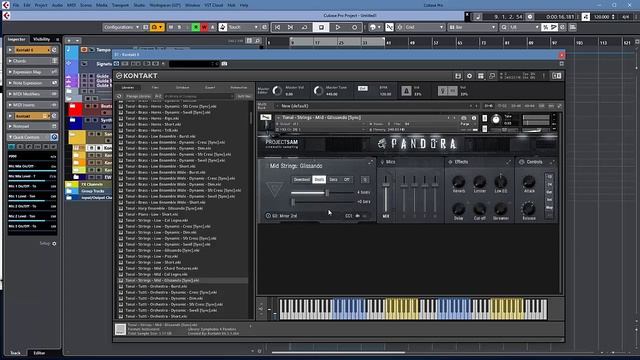Select Tonal - Strings - Mid - Glissando [Sync].nki

[162, 280]
